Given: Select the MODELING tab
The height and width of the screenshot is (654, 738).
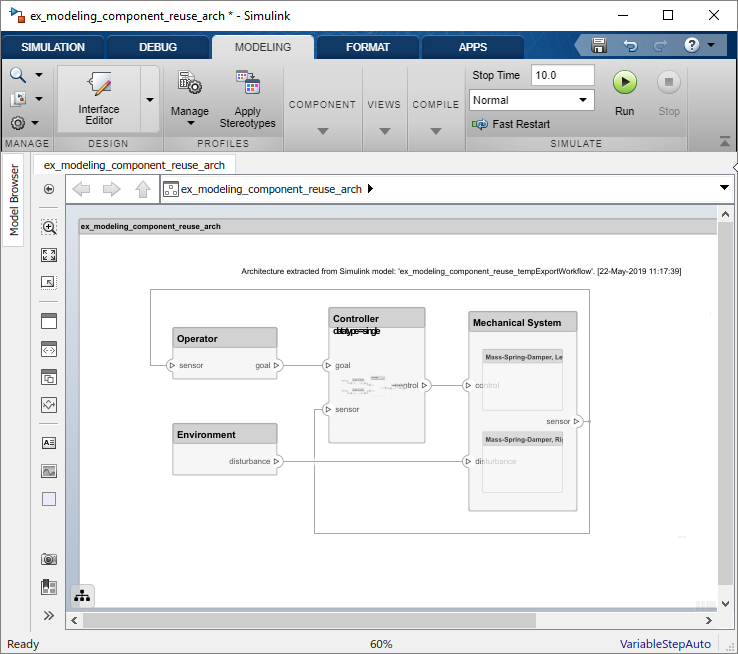Looking at the screenshot, I should (x=263, y=47).
